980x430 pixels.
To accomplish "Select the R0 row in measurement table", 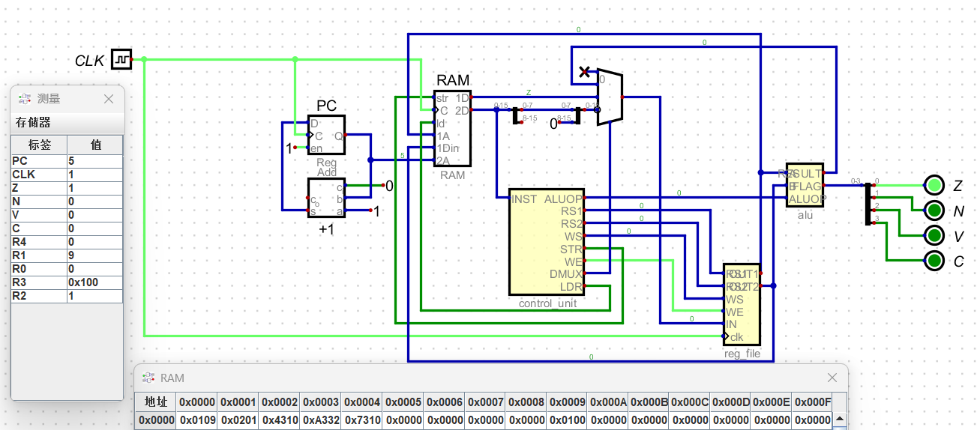I will [67, 268].
